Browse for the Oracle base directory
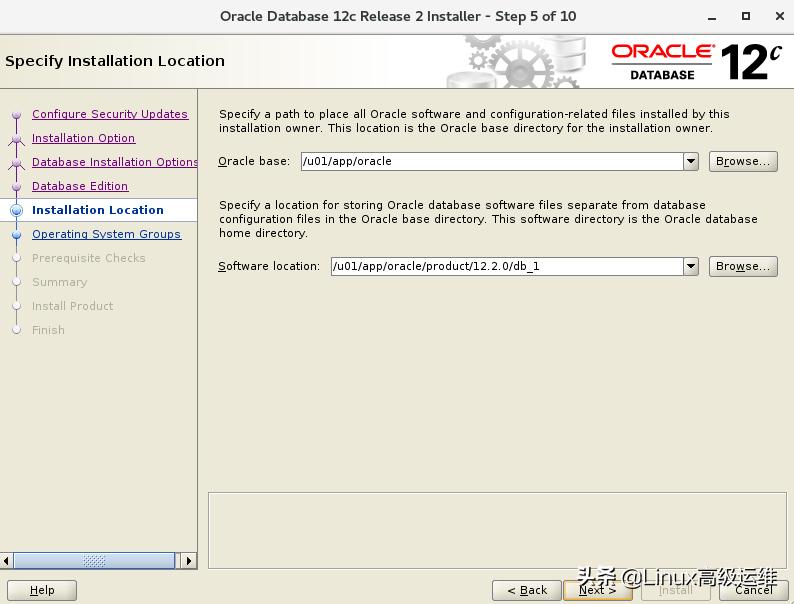 point(743,162)
